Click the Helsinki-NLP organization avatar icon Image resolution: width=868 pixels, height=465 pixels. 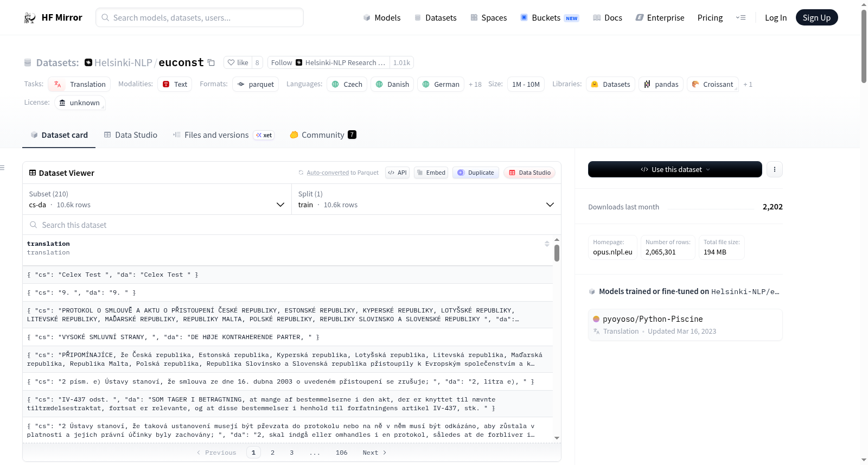pyautogui.click(x=88, y=62)
